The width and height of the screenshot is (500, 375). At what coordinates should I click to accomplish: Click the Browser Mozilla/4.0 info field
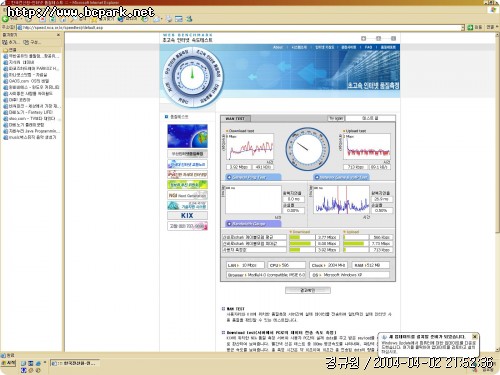click(x=266, y=275)
